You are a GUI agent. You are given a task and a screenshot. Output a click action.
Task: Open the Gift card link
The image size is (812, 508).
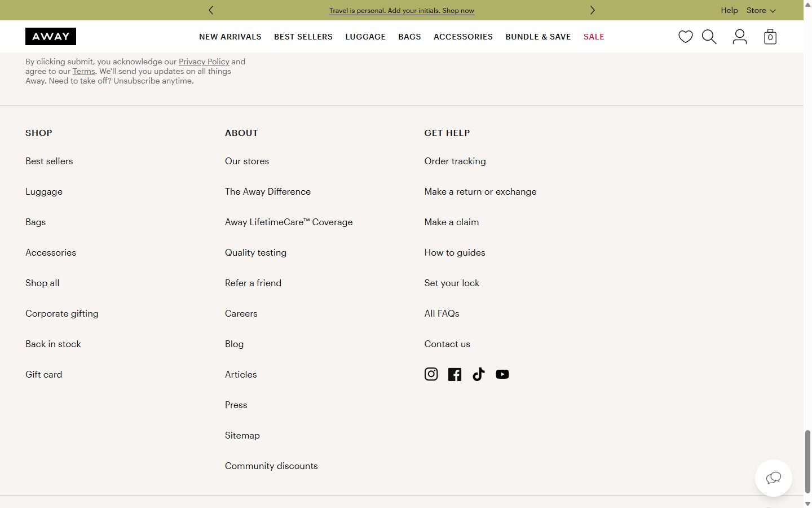pyautogui.click(x=44, y=374)
